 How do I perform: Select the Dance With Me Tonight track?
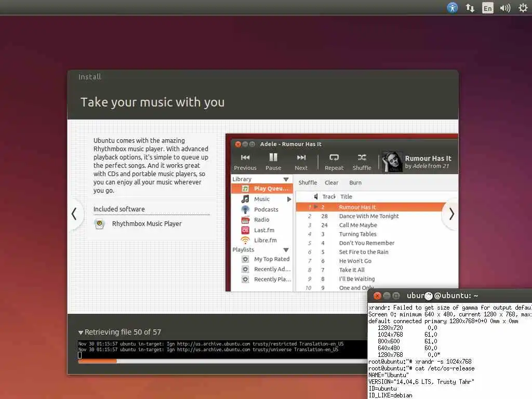click(377, 216)
